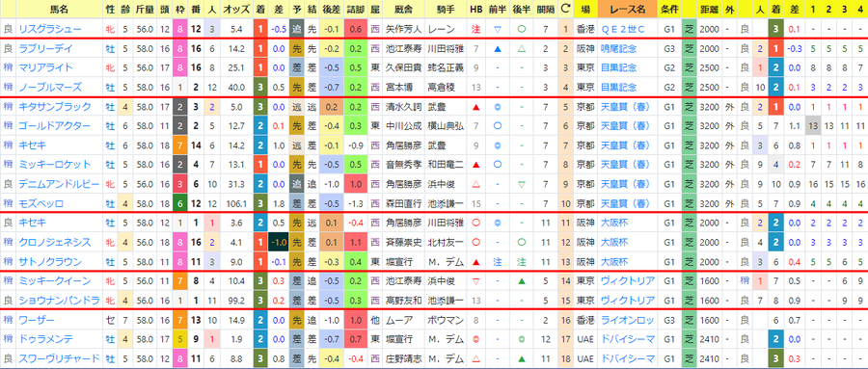Select trainer cell 久保田貴
The width and height of the screenshot is (868, 369).
click(404, 67)
